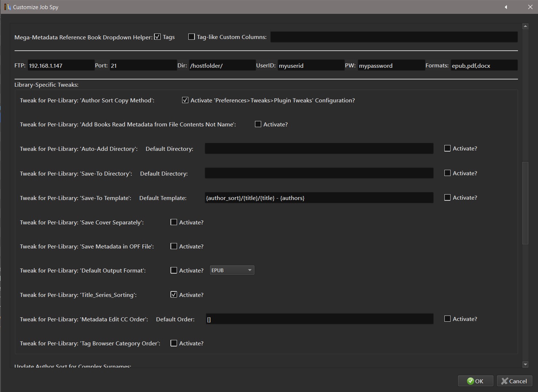This screenshot has height=392, width=538.
Task: Click the FTP address input field
Action: point(60,66)
